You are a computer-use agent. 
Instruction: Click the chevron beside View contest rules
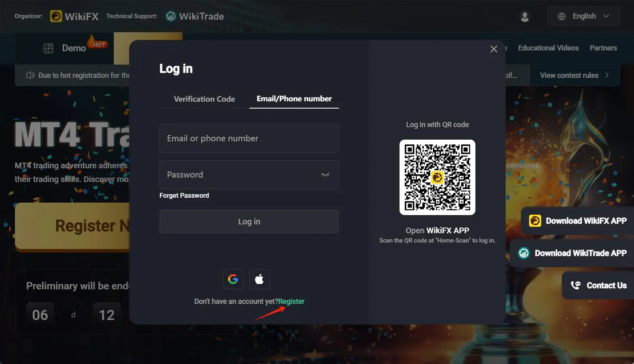(x=607, y=75)
